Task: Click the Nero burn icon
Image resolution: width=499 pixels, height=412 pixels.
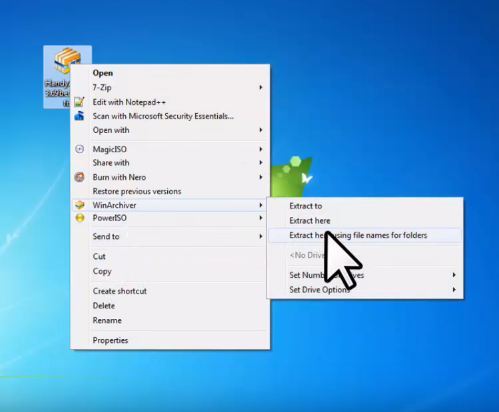Action: 79,177
